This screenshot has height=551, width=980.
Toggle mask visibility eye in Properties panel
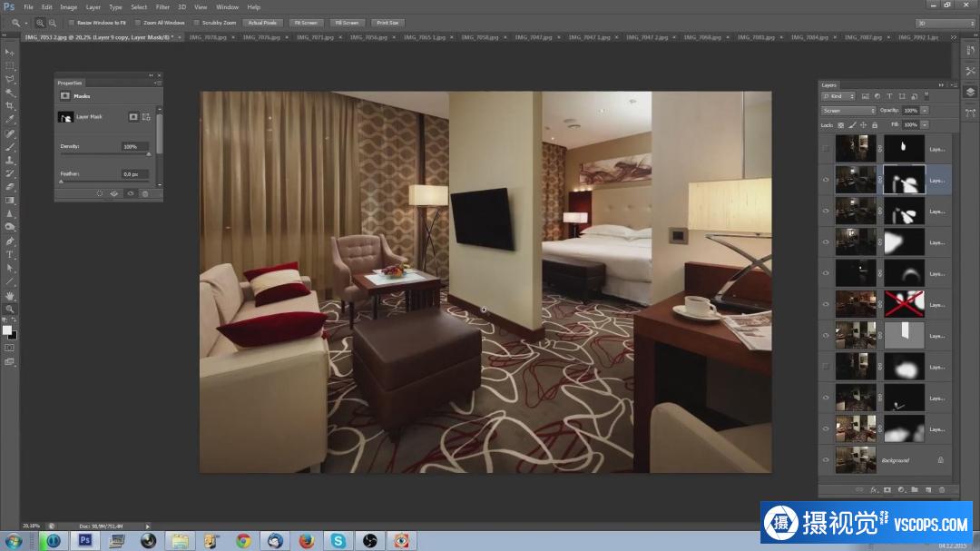click(x=131, y=194)
